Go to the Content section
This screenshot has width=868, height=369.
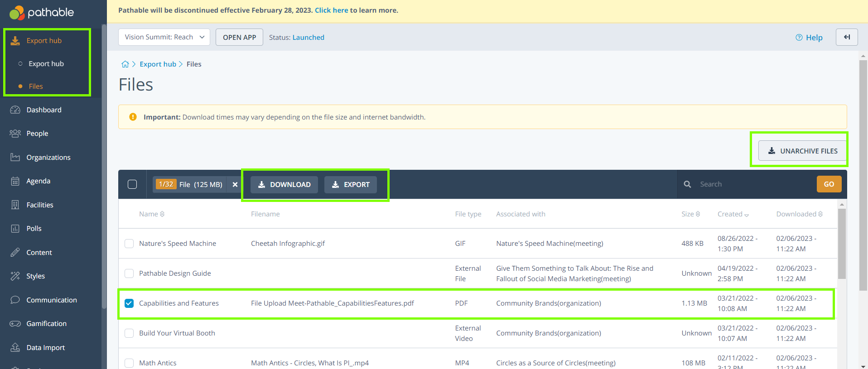(x=39, y=253)
